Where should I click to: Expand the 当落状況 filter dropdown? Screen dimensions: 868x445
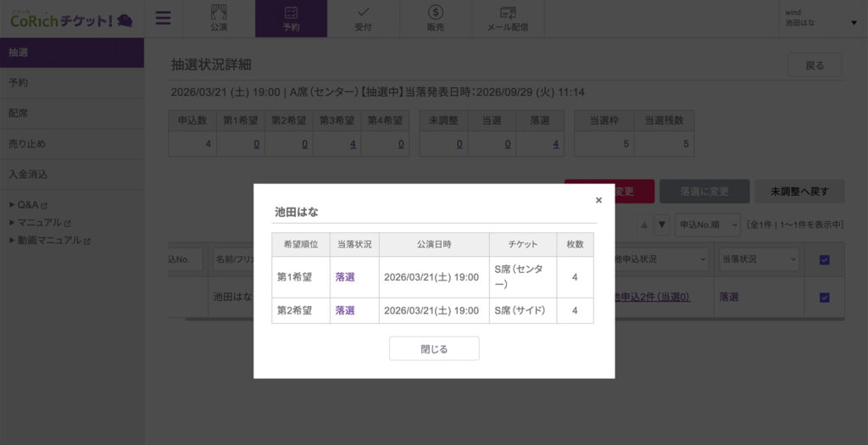(759, 259)
